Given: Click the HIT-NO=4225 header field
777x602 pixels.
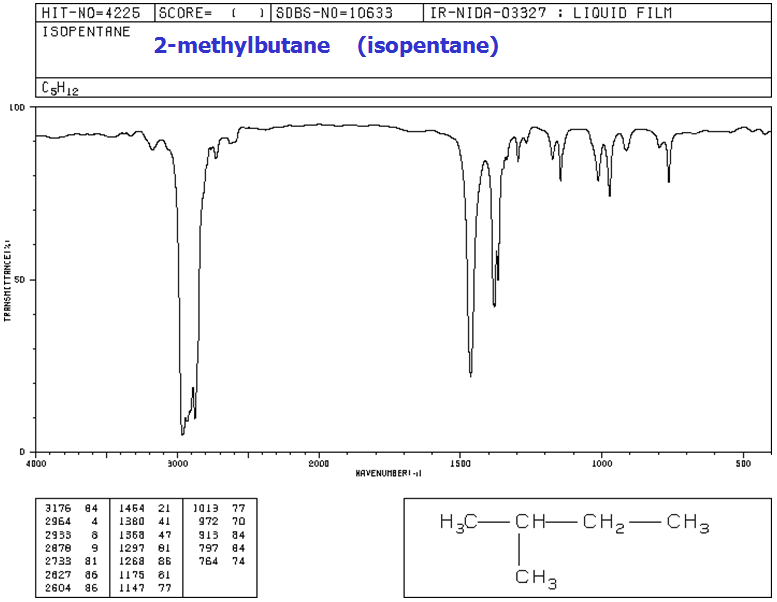Looking at the screenshot, I should click(94, 13).
